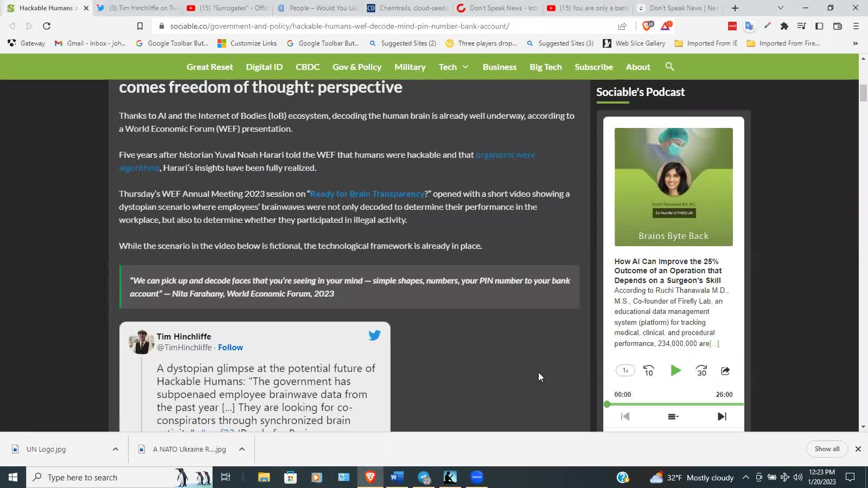This screenshot has width=868, height=488.
Task: Open the Gov & Policy section
Action: (x=357, y=67)
